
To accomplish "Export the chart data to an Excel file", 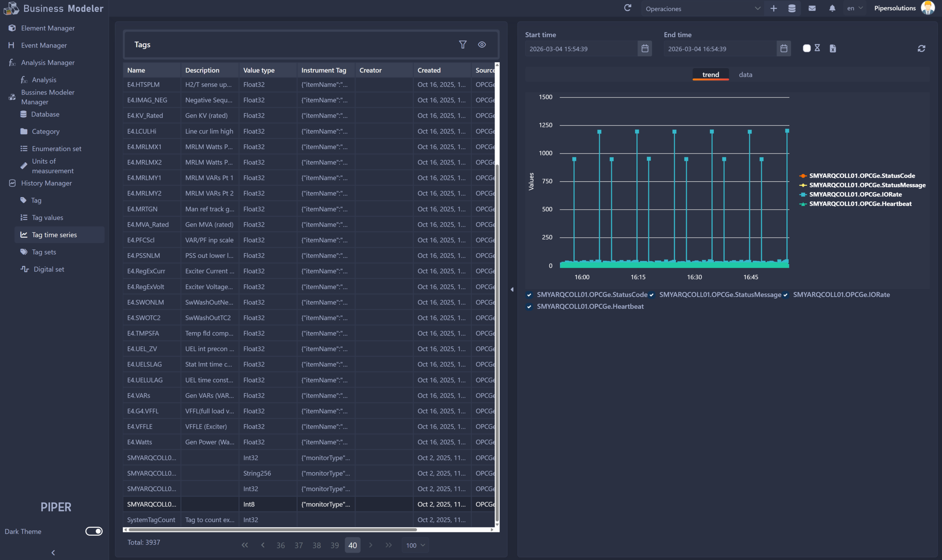I will click(833, 48).
